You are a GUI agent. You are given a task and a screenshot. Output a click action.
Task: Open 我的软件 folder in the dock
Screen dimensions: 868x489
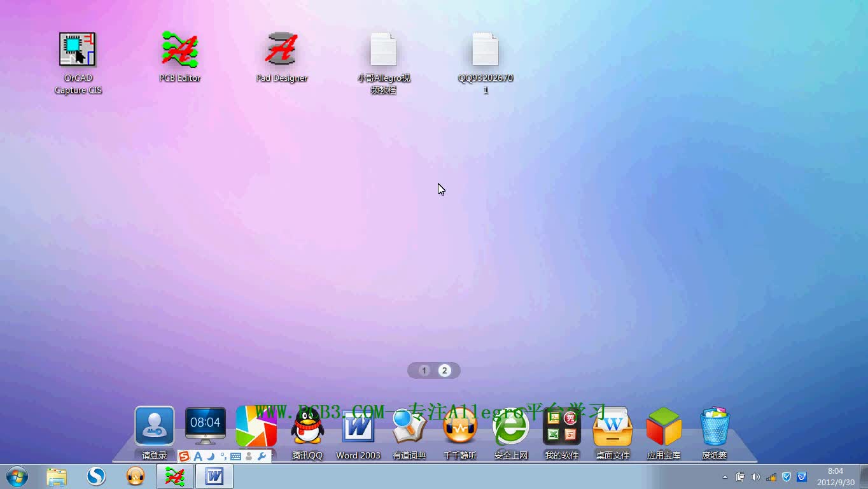point(562,426)
